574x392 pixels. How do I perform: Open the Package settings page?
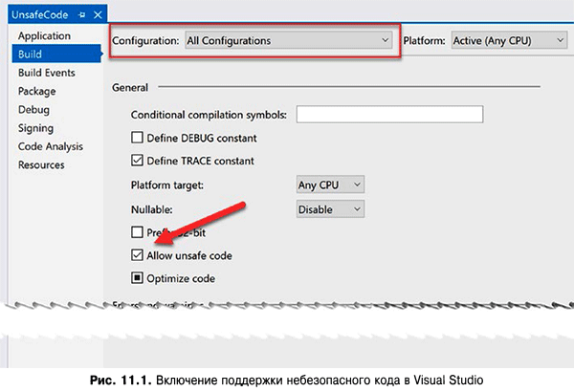click(36, 91)
